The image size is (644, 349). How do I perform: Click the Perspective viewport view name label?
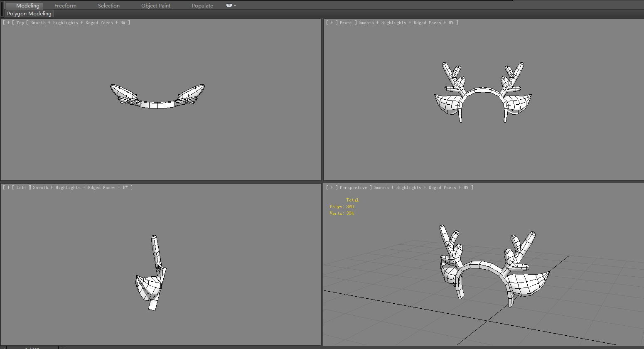[x=353, y=187]
